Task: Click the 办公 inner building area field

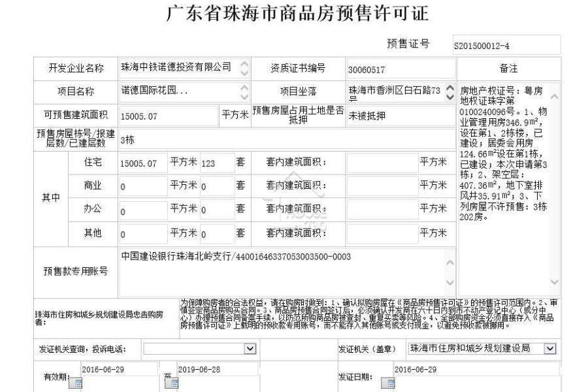Action: coord(382,210)
